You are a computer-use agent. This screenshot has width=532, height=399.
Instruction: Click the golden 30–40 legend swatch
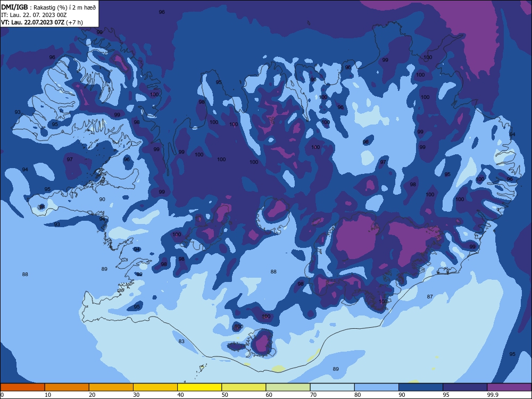click(x=155, y=387)
